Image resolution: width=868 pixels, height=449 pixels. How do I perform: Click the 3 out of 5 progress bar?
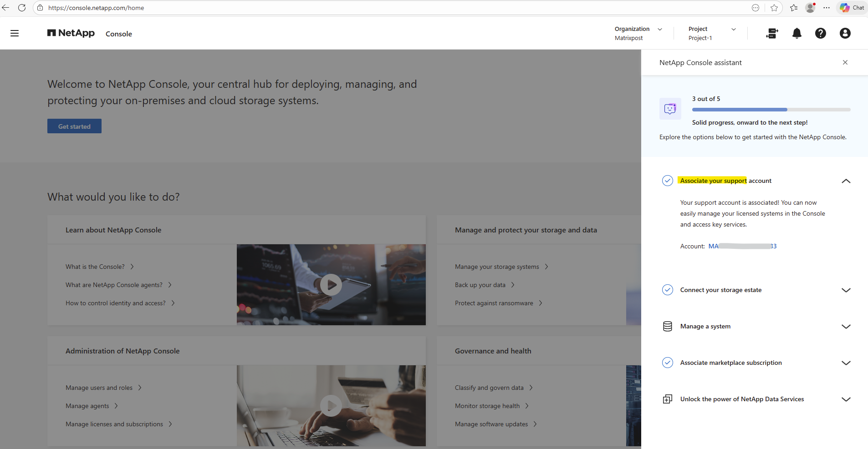[x=771, y=110]
